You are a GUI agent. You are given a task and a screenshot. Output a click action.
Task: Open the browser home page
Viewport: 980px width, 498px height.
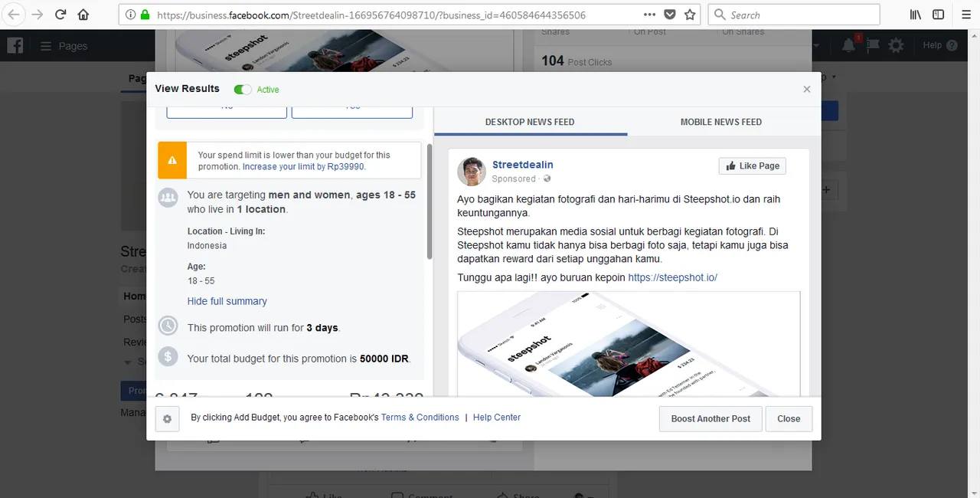coord(83,15)
